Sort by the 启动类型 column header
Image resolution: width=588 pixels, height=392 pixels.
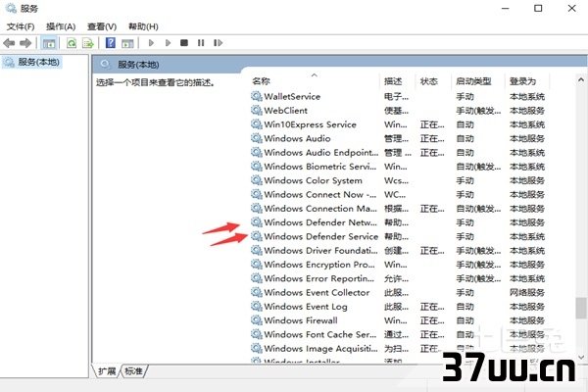[473, 81]
